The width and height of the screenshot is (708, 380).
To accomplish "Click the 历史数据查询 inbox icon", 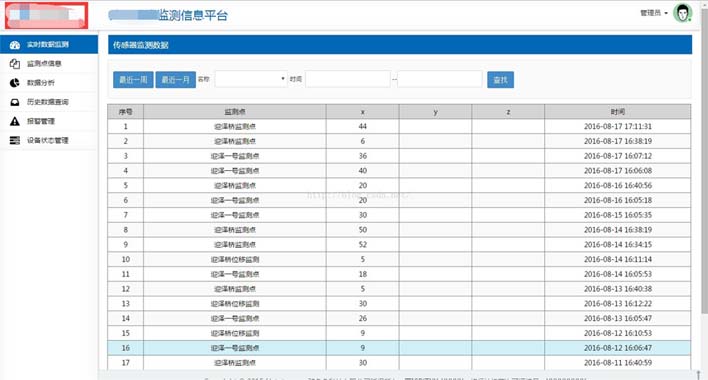I will [x=15, y=102].
